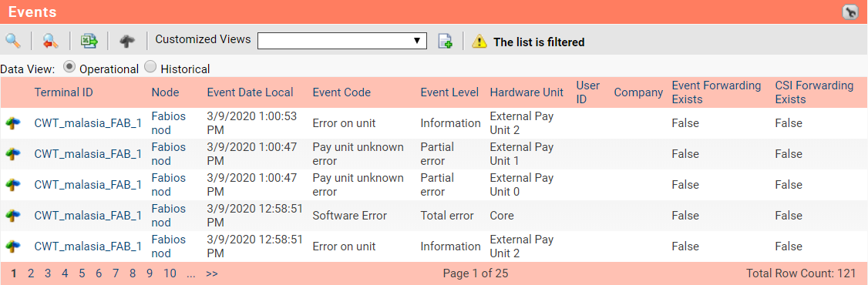Open CWT_malasia_FAB_1 link in first row

pyautogui.click(x=88, y=123)
